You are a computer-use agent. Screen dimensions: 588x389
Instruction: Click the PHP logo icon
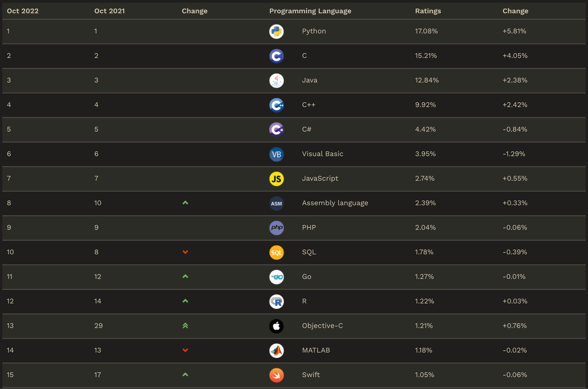click(276, 228)
